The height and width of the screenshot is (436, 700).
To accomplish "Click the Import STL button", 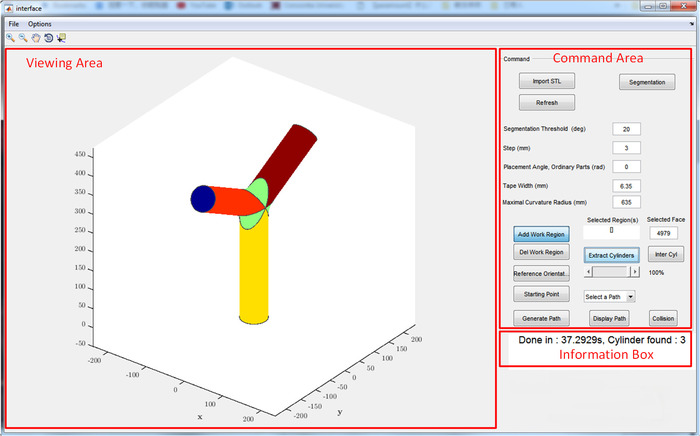I will point(546,81).
